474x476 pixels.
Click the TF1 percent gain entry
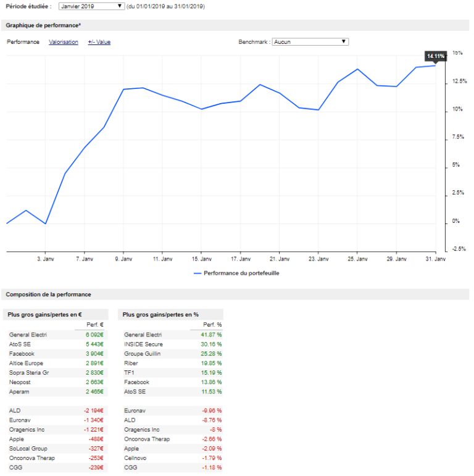point(128,372)
